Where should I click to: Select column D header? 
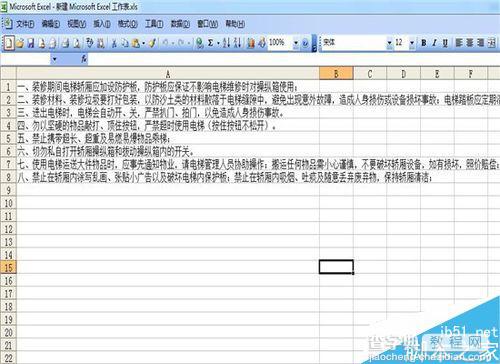(404, 73)
